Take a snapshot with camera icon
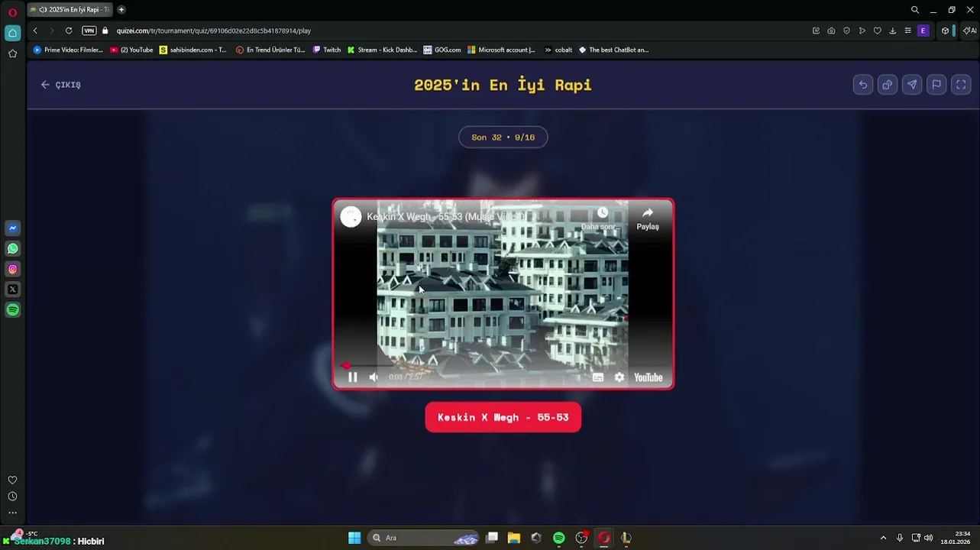 pos(831,31)
